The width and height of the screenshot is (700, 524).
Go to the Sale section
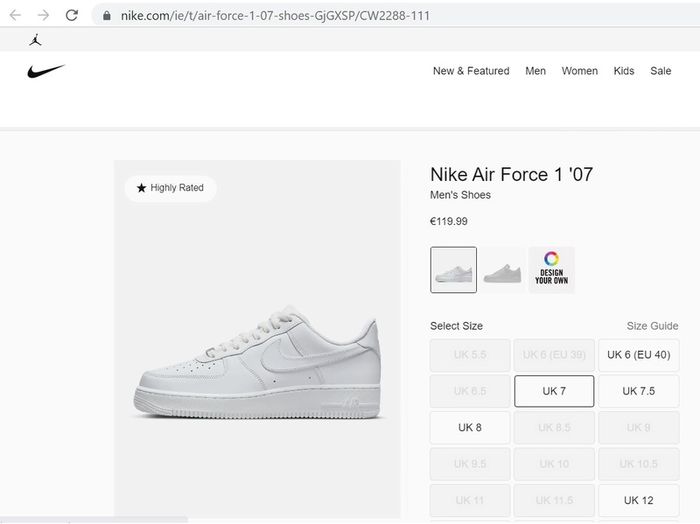pyautogui.click(x=660, y=71)
